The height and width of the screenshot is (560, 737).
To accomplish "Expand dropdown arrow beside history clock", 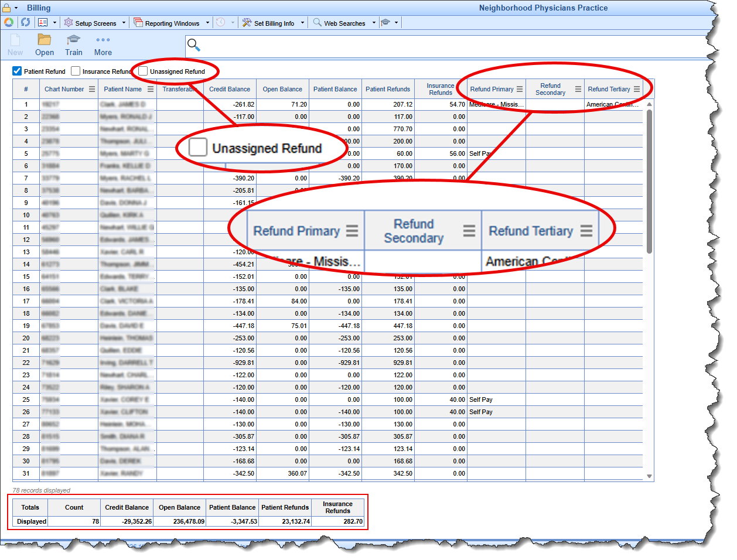I will pyautogui.click(x=233, y=23).
